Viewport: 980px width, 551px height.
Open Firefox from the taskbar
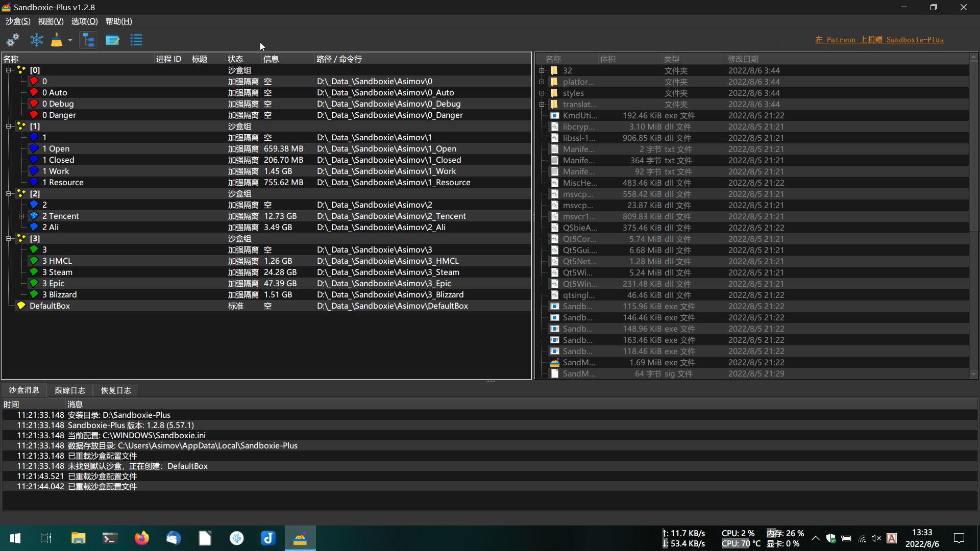click(x=141, y=538)
